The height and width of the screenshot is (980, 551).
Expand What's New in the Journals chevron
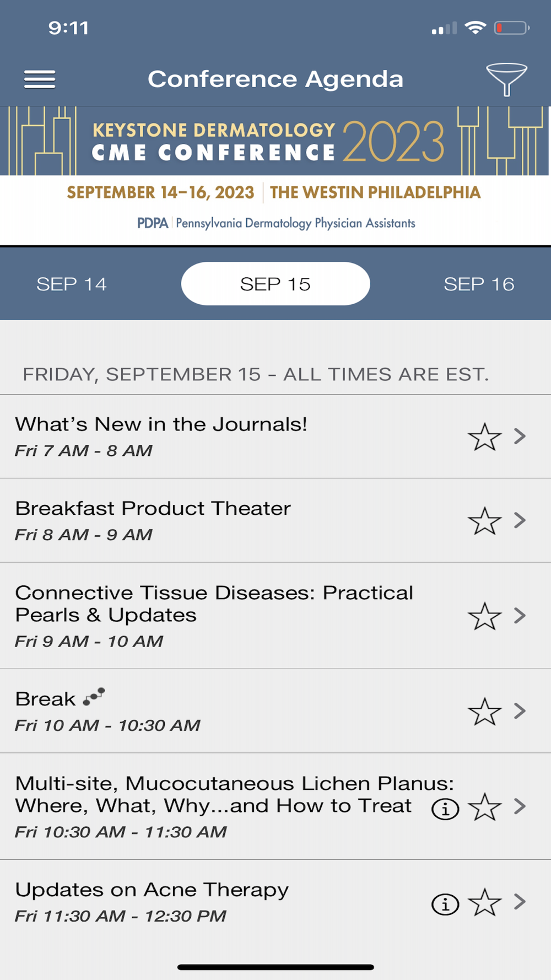coord(520,436)
